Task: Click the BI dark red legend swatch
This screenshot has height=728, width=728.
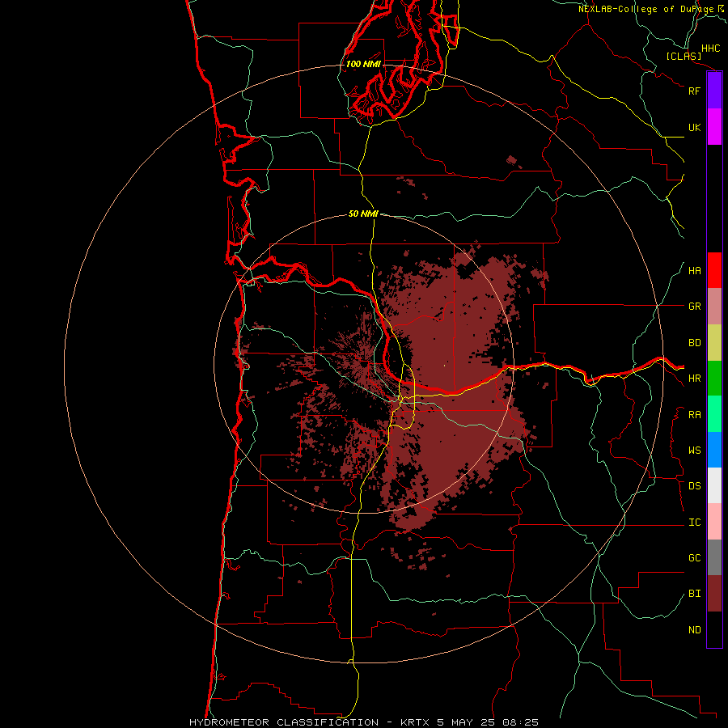Action: tap(714, 594)
